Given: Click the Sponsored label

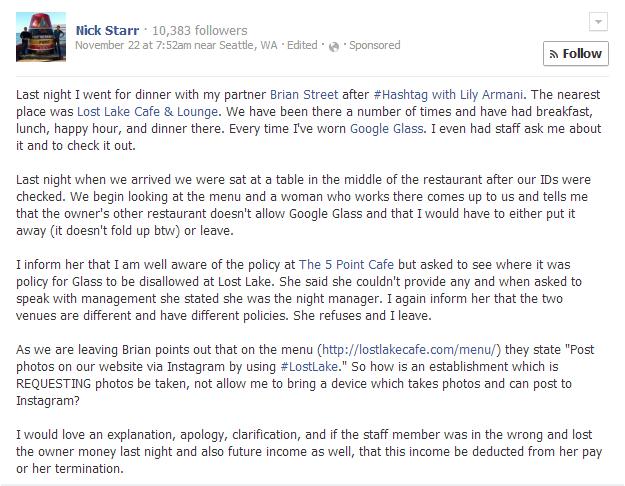Looking at the screenshot, I should (375, 45).
